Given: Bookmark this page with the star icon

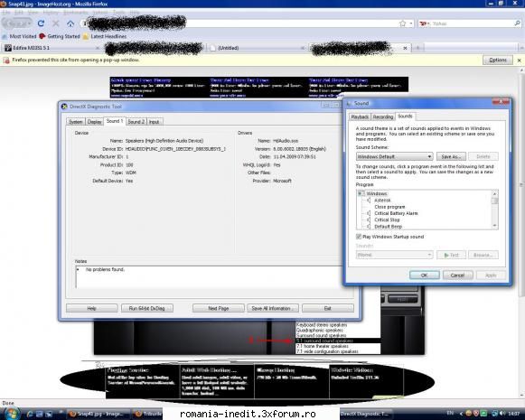Looking at the screenshot, I should [x=402, y=23].
